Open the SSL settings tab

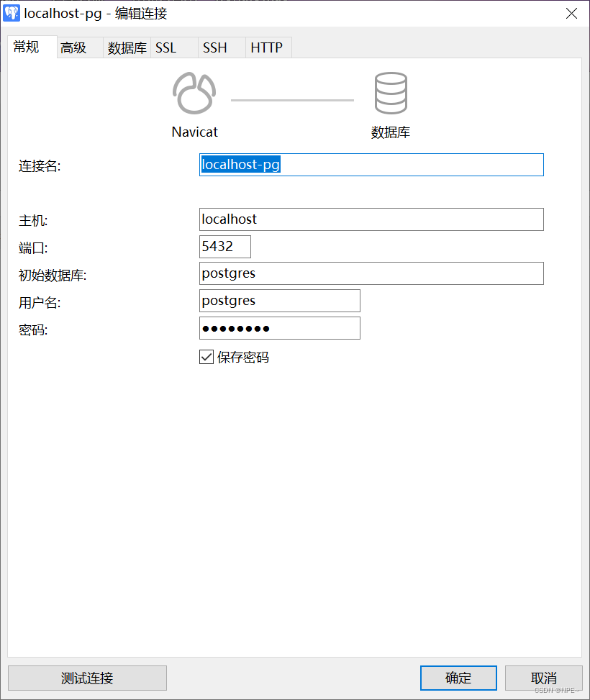pyautogui.click(x=165, y=47)
